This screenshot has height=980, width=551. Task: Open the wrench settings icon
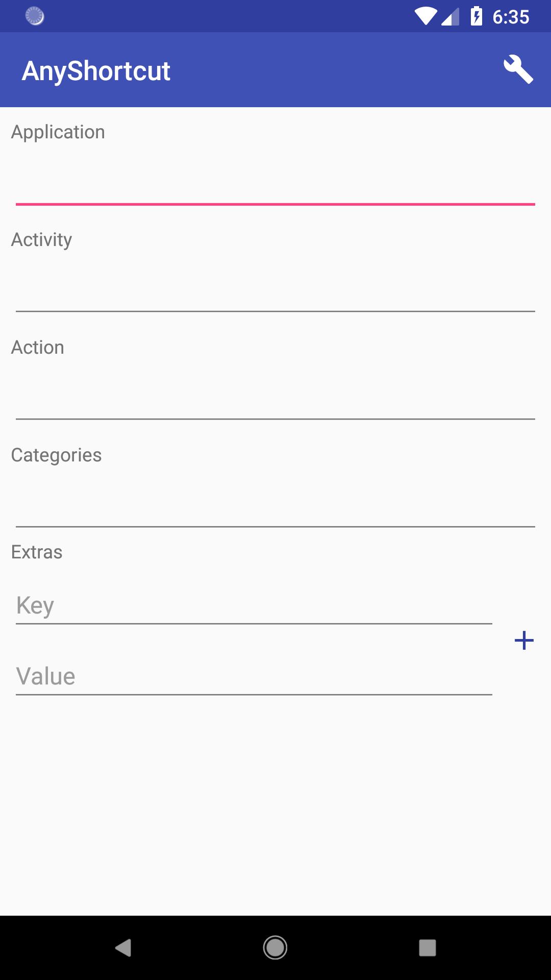(x=518, y=69)
